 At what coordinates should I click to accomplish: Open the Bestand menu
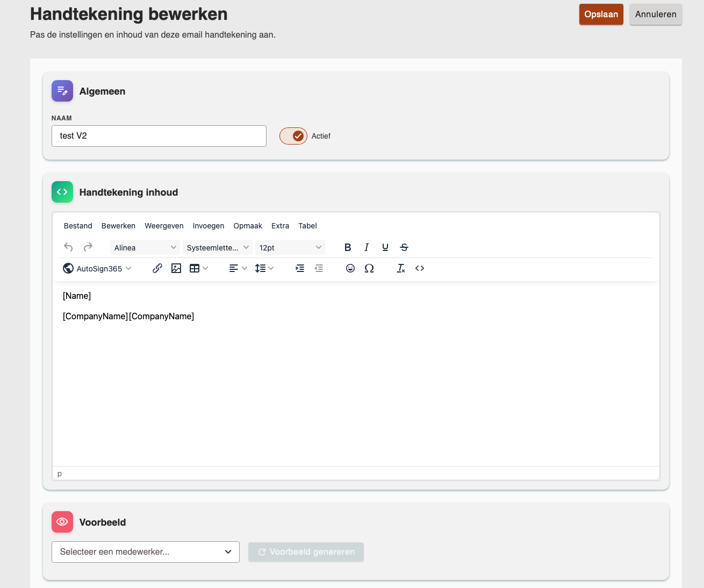point(78,226)
